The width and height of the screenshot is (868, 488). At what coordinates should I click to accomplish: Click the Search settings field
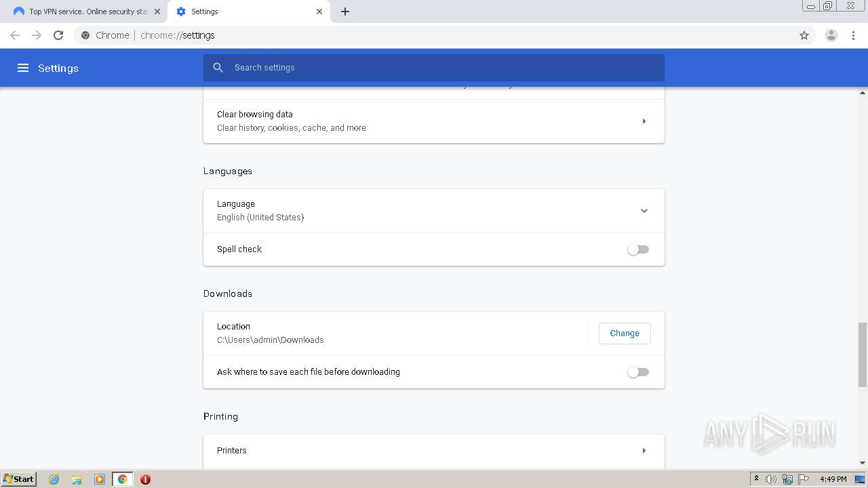434,68
